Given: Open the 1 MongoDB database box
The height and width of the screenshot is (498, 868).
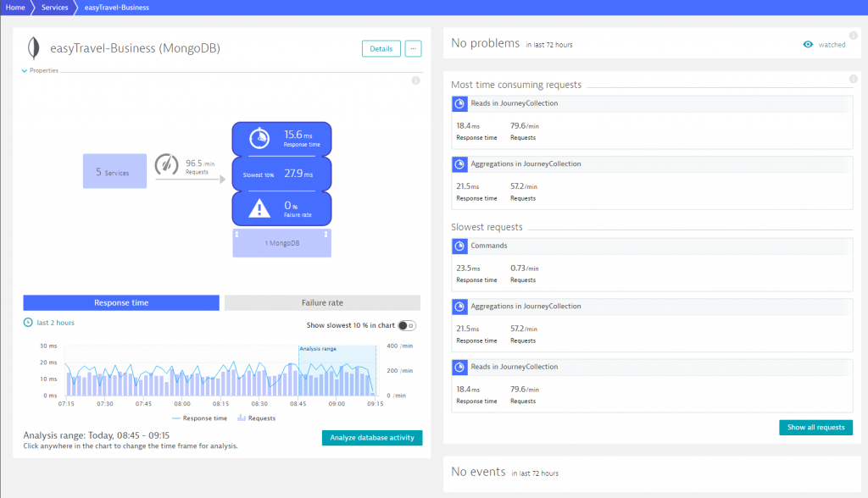Looking at the screenshot, I should [281, 243].
